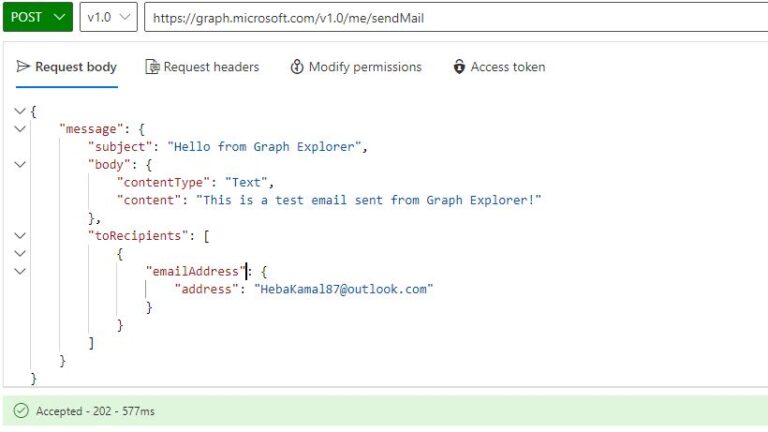Click the green Accepted checkmark circle icon
The image size is (768, 432).
(x=21, y=411)
